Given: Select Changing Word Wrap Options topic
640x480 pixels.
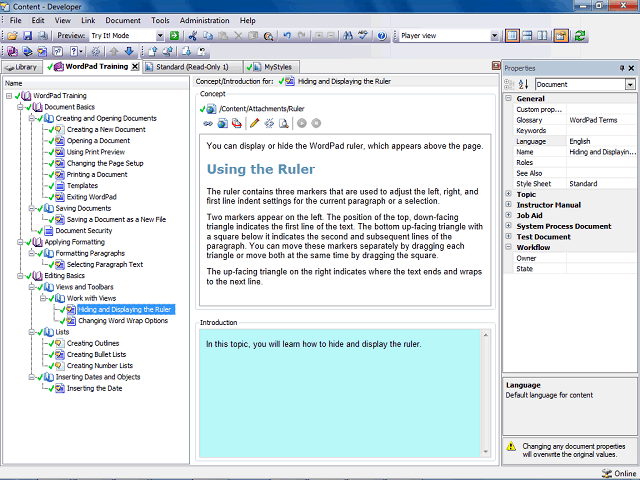Looking at the screenshot, I should tap(123, 321).
